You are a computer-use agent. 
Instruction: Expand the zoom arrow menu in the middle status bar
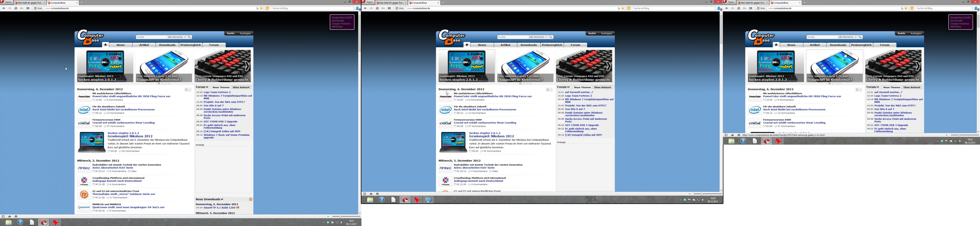point(689,194)
